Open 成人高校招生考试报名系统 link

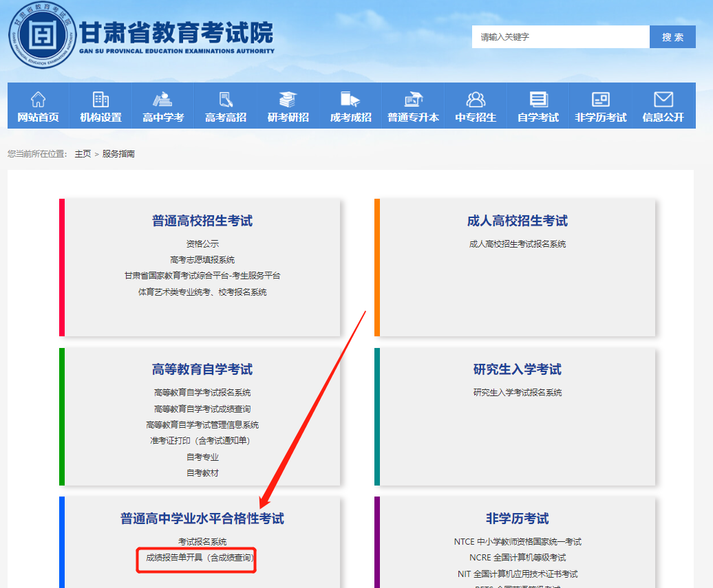click(x=518, y=244)
